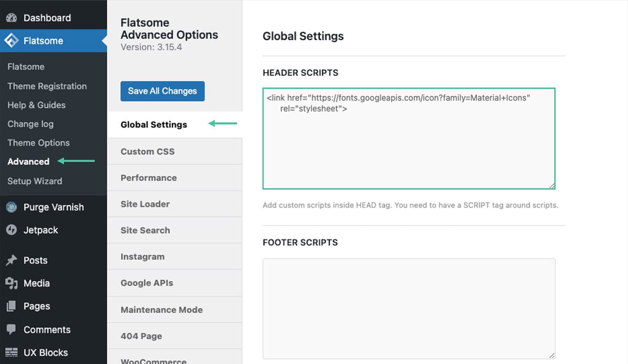628x364 pixels.
Task: Click the Jetpack lightning icon
Action: tap(12, 230)
